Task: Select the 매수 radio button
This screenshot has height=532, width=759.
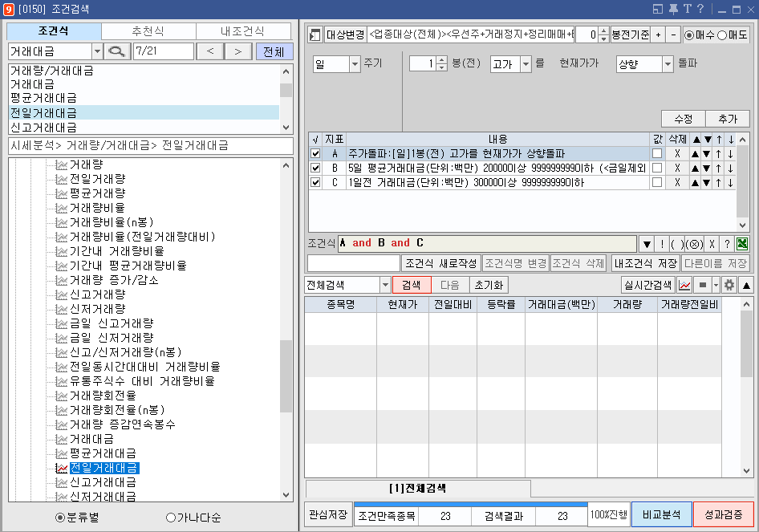Action: click(689, 35)
